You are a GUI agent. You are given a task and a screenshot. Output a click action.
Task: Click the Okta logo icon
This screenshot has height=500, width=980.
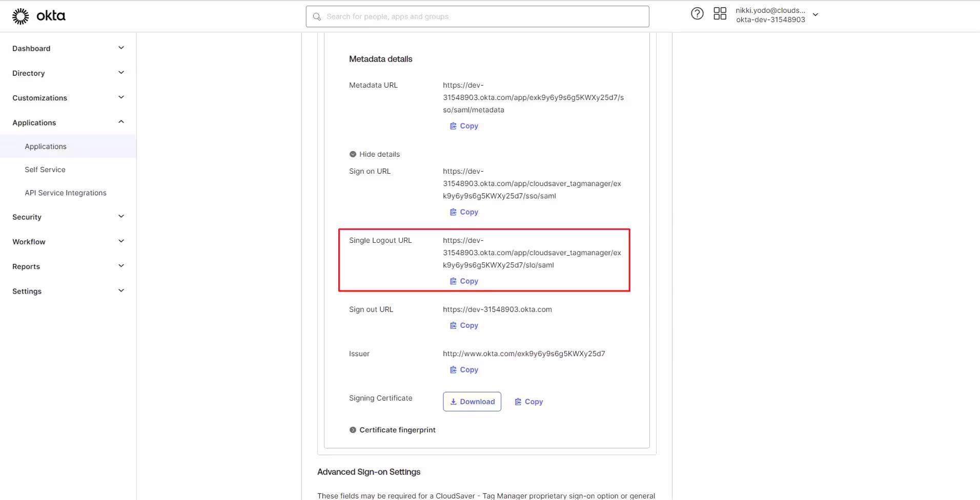point(21,16)
